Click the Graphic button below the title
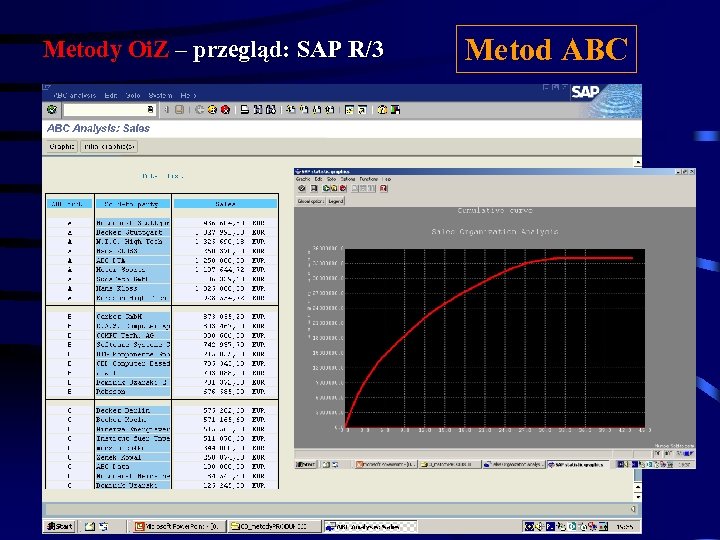 (62, 146)
